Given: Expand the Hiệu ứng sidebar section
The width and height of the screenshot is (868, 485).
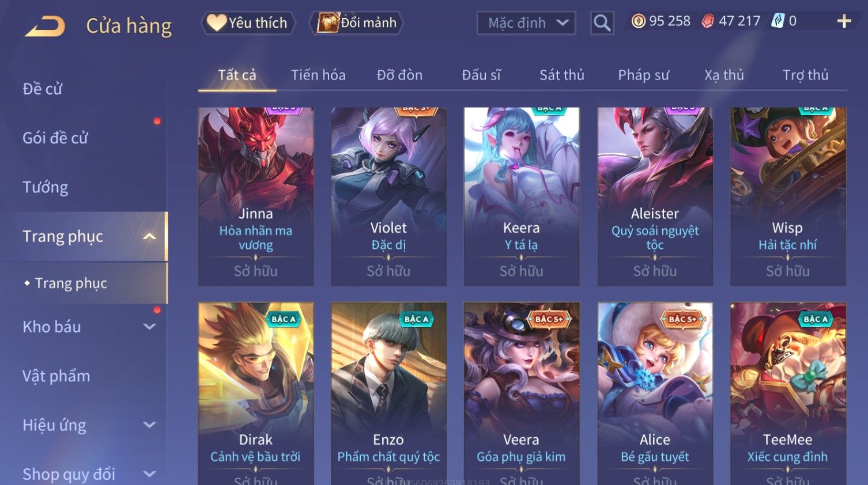Looking at the screenshot, I should tap(149, 425).
